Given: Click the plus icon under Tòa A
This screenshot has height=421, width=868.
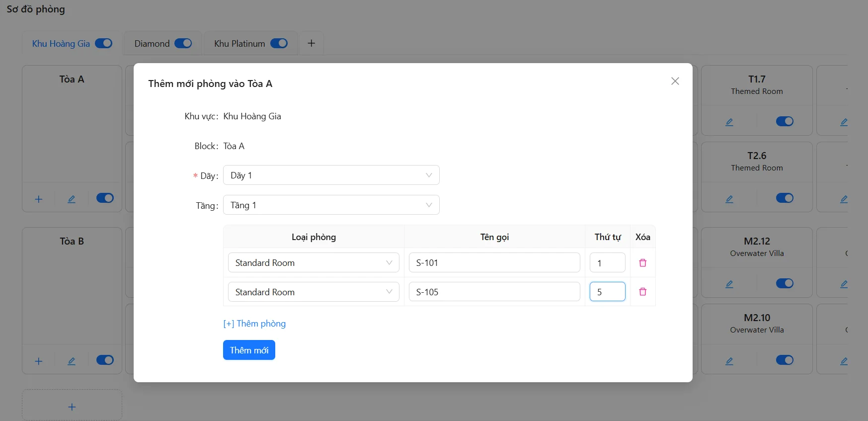Looking at the screenshot, I should (x=39, y=199).
